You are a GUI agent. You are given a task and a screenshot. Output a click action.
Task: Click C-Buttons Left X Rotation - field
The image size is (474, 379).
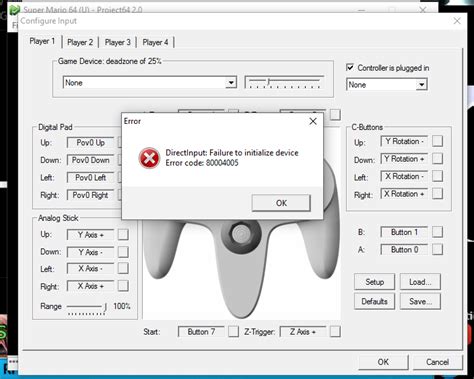point(404,176)
